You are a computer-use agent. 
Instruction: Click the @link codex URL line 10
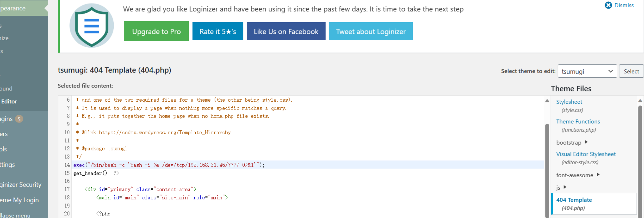[x=153, y=132]
